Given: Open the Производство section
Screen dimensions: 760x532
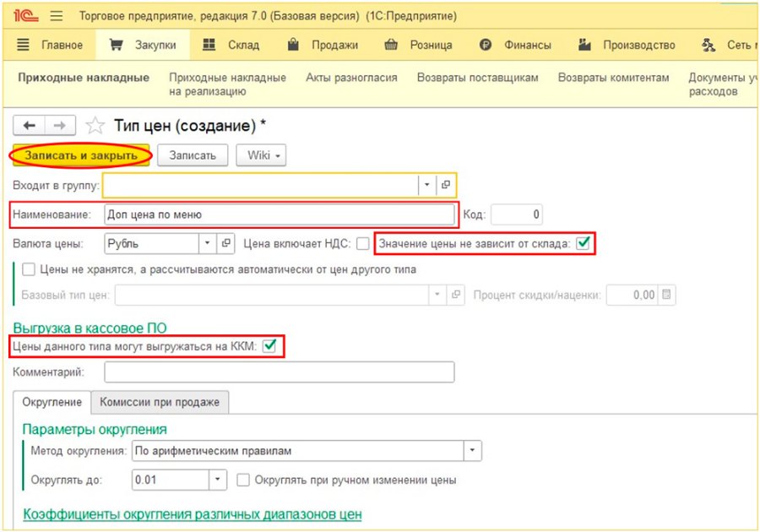Looking at the screenshot, I should click(x=627, y=45).
